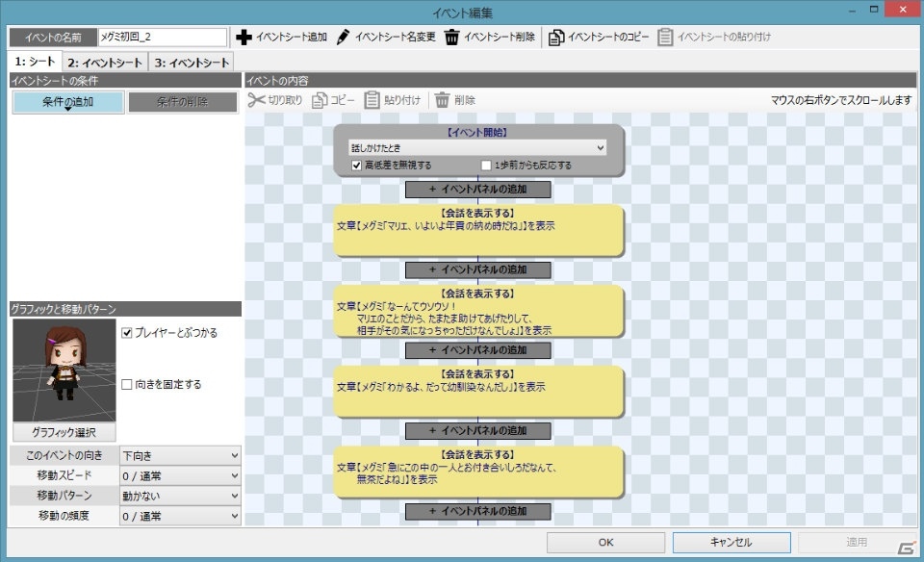Enable 向きを固定する checkbox
This screenshot has height=562, width=924.
pos(126,385)
